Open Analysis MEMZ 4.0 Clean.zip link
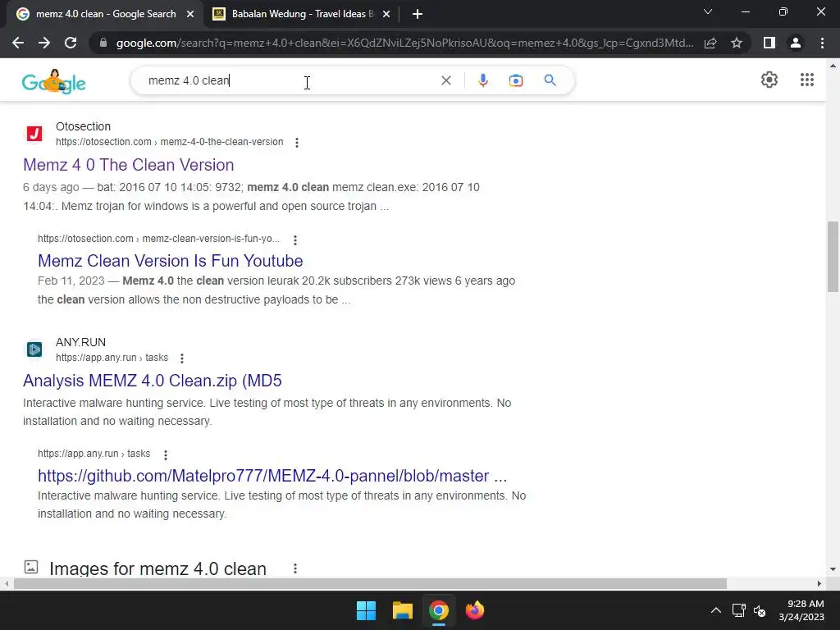 [x=152, y=381]
